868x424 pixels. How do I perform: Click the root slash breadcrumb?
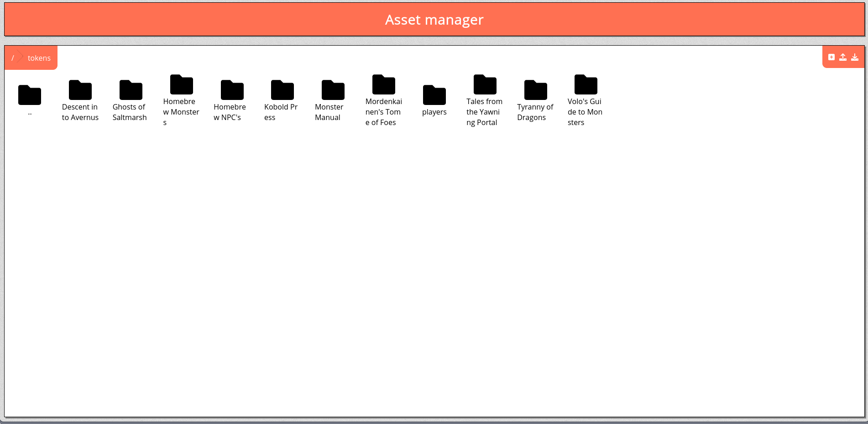(13, 58)
